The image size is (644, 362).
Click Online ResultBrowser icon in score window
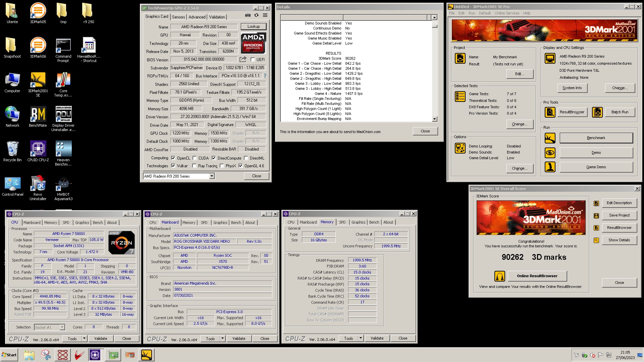[x=500, y=276]
